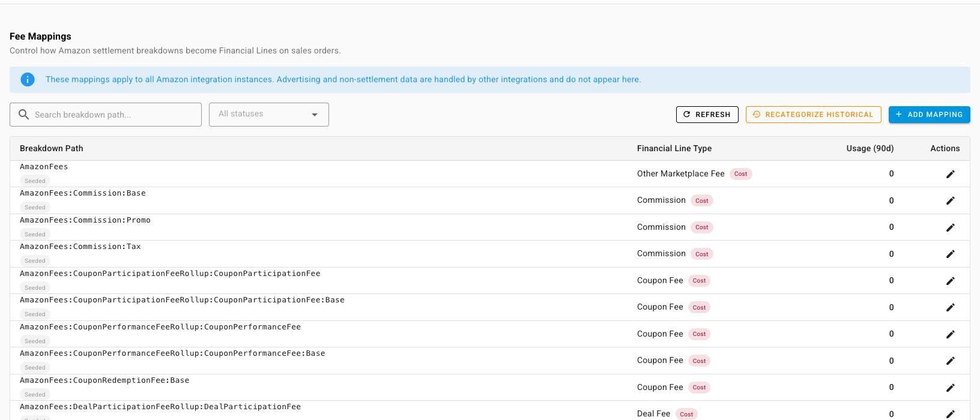Open the All statuses dropdown

point(269,115)
